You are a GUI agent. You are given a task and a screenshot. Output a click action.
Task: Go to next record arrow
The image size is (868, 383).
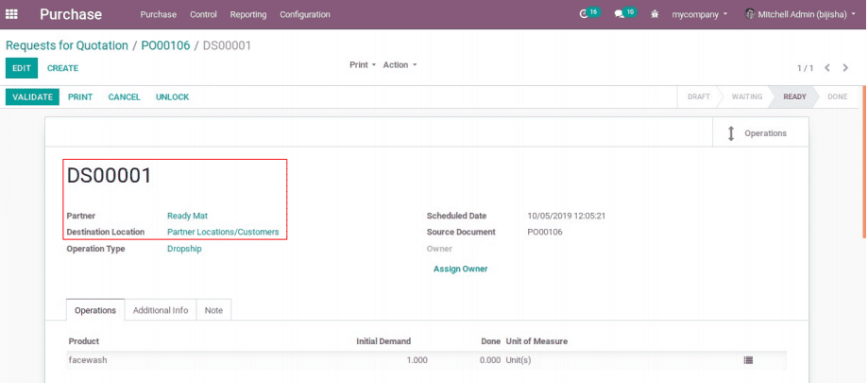coord(845,68)
